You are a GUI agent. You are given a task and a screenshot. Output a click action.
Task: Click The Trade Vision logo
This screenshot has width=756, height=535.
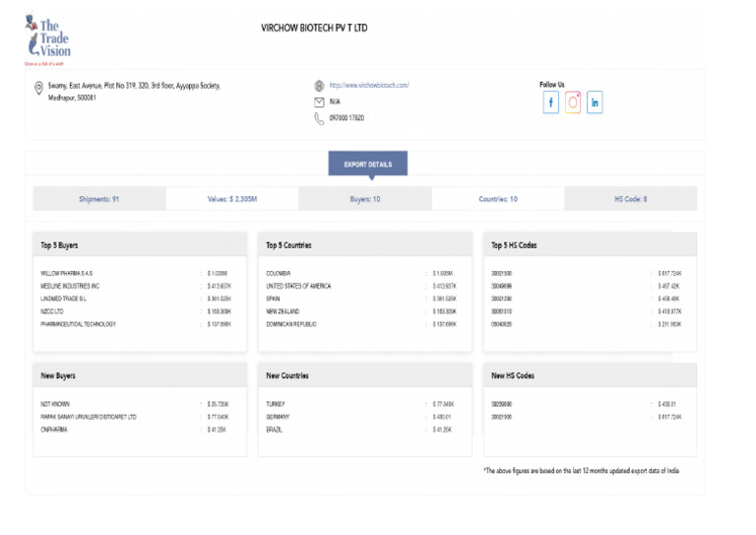point(47,38)
